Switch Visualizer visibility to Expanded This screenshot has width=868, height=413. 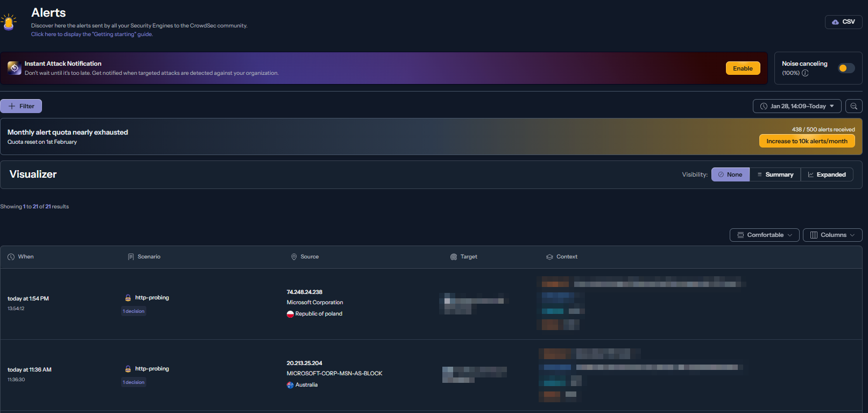[827, 174]
